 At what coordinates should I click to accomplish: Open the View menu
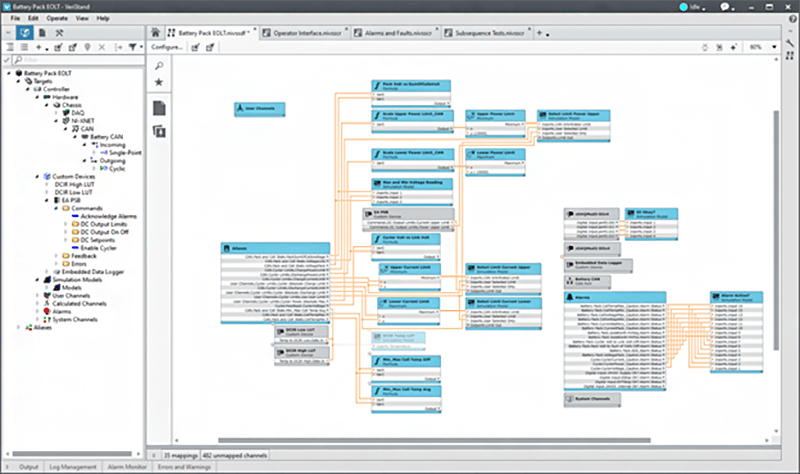(82, 18)
